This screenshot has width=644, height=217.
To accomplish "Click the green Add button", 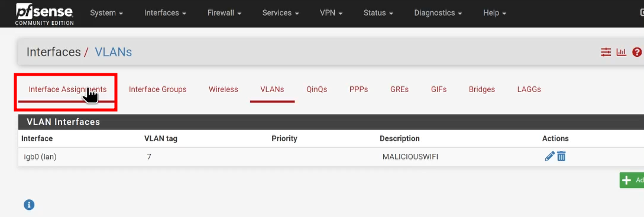I will point(632,180).
